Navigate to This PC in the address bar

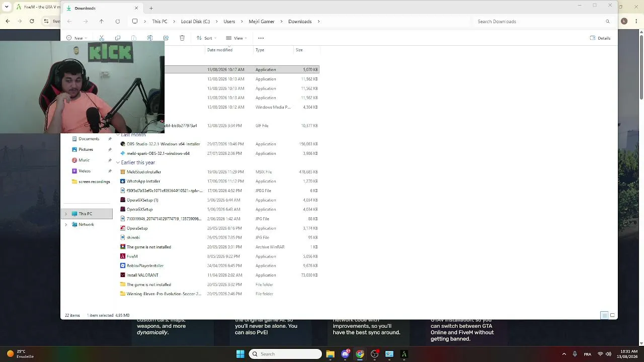160,22
